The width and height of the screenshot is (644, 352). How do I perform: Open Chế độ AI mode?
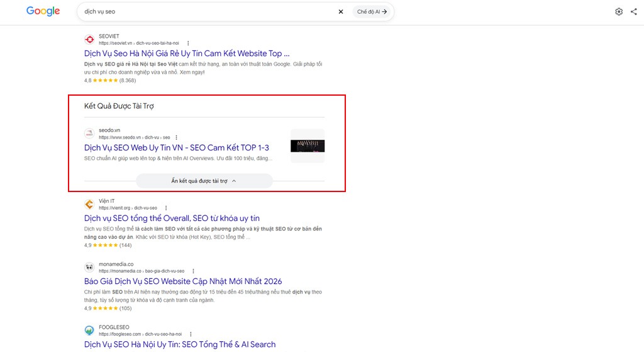click(372, 11)
